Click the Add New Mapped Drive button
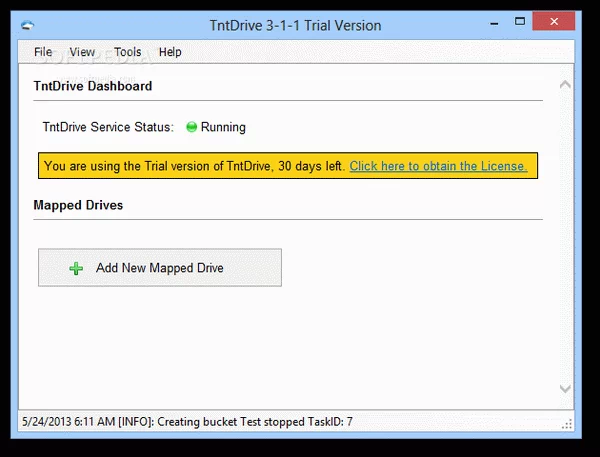Screen dimensions: 600x457 click(x=160, y=268)
